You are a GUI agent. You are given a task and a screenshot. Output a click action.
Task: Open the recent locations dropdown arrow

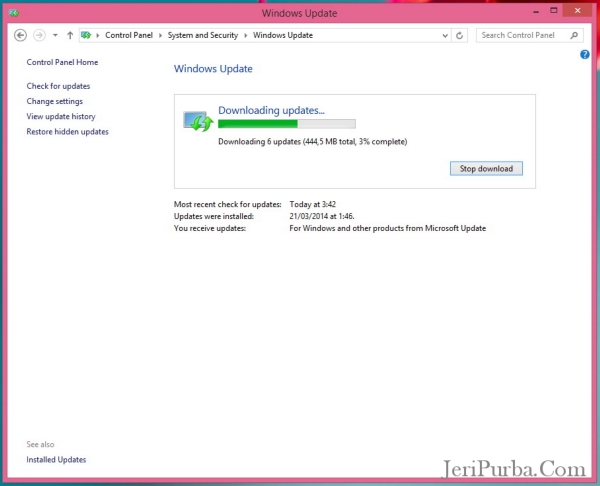pyautogui.click(x=55, y=35)
